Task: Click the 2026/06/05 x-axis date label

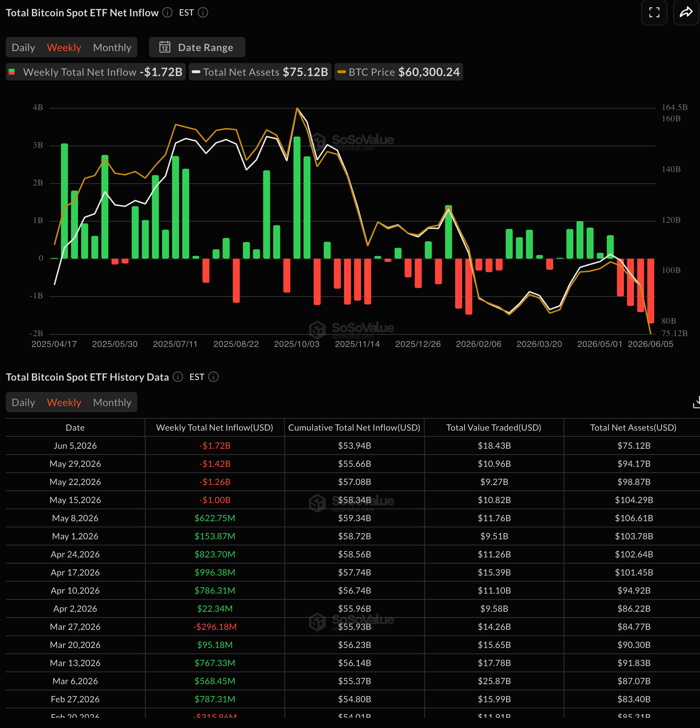Action: point(650,344)
